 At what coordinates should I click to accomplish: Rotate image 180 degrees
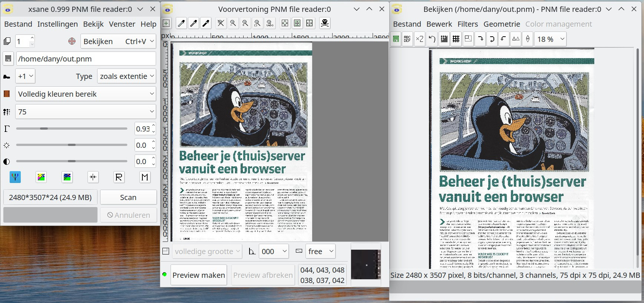(x=492, y=39)
